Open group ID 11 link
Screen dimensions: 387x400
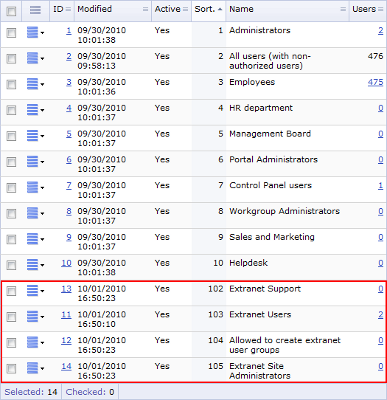[x=66, y=315]
